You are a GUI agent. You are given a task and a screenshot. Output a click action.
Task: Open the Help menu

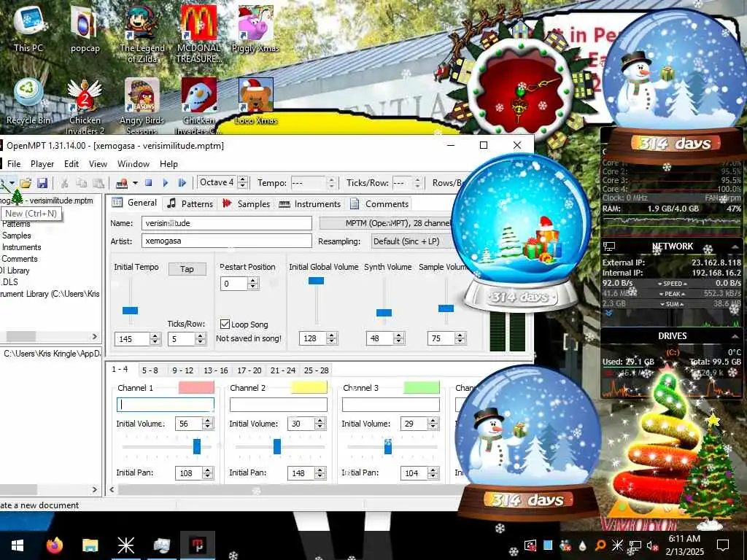[169, 164]
